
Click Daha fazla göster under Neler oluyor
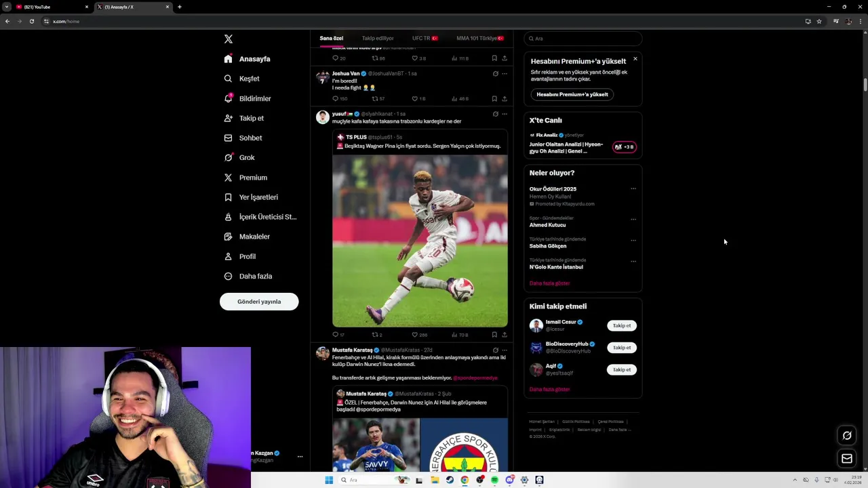click(549, 283)
